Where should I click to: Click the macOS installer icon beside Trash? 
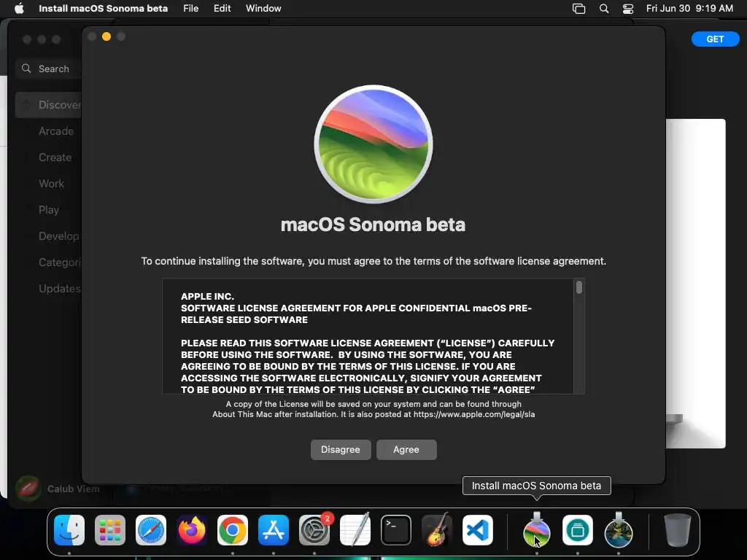click(619, 530)
